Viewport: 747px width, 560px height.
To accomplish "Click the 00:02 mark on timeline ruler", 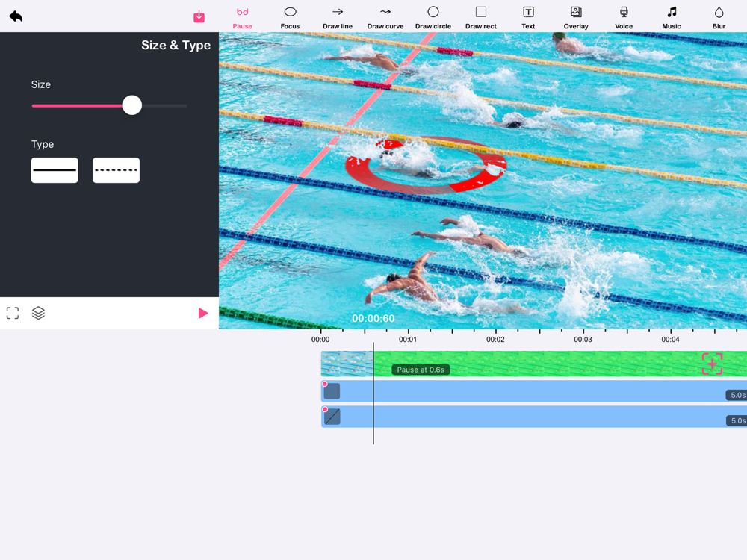I will pos(495,340).
